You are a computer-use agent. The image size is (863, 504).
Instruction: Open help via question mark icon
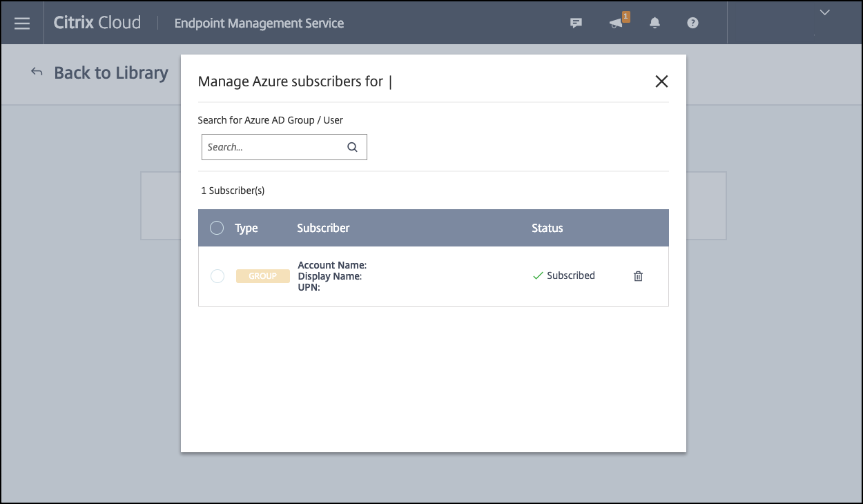coord(692,23)
